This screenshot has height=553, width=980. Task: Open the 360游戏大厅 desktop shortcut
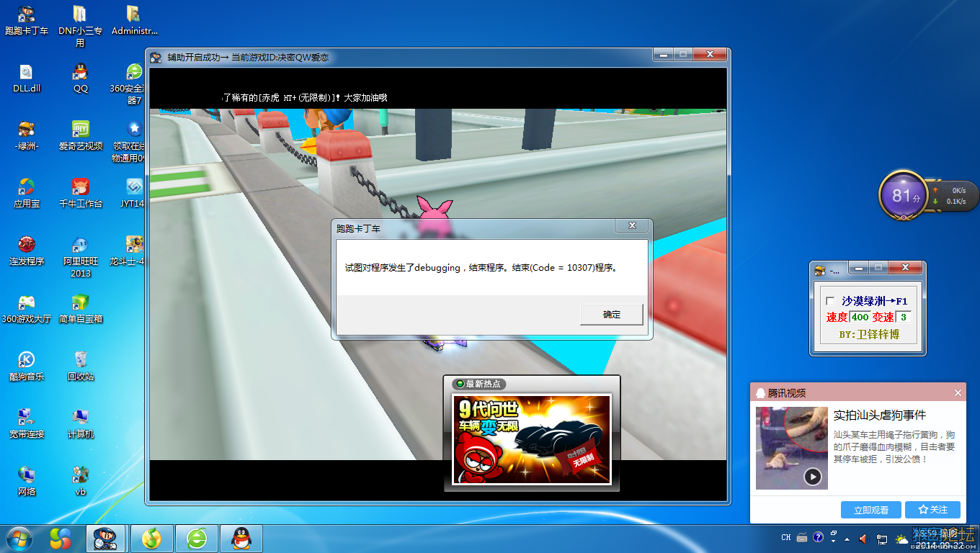[27, 308]
